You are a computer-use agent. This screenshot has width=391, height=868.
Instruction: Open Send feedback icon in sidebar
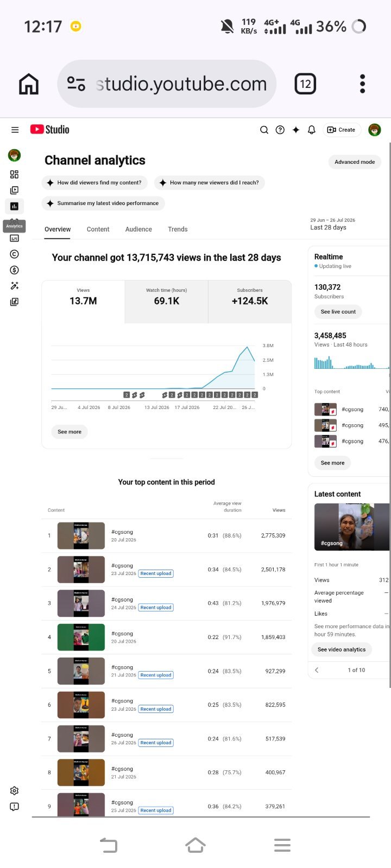[15, 807]
